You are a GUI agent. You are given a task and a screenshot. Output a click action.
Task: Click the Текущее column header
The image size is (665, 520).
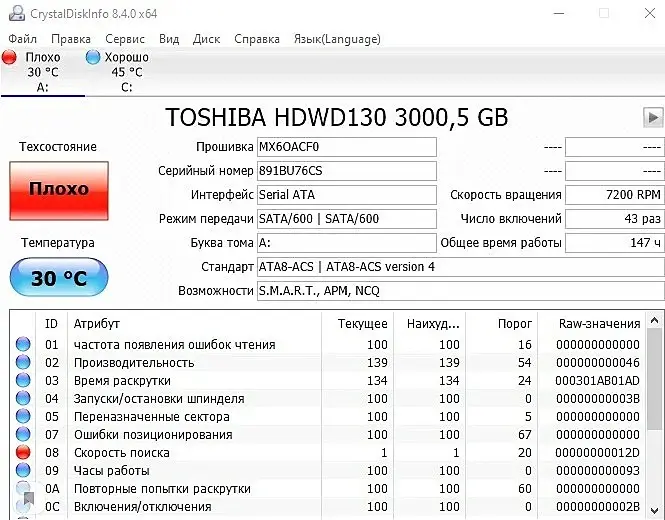tap(358, 324)
